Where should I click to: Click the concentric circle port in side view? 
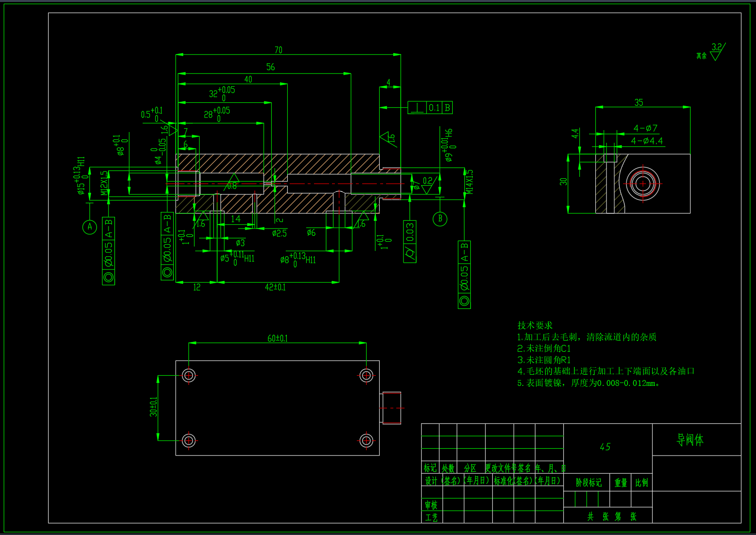pyautogui.click(x=643, y=184)
